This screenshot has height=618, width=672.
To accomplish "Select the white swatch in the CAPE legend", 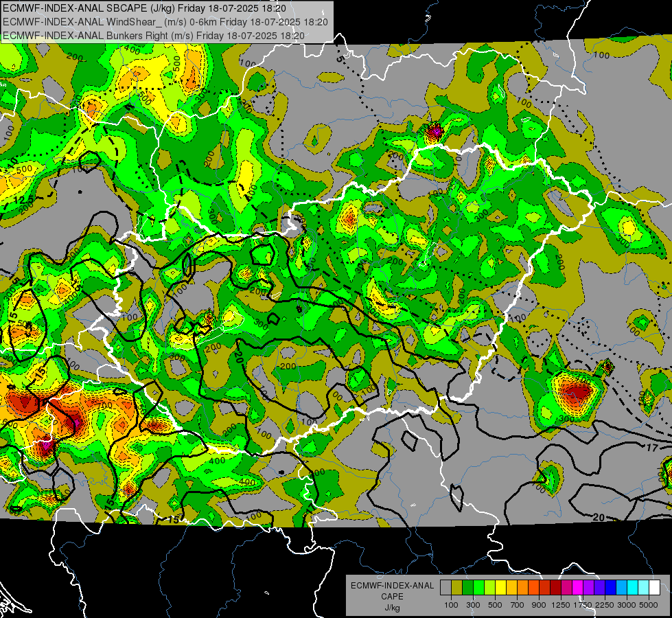I will [x=654, y=588].
